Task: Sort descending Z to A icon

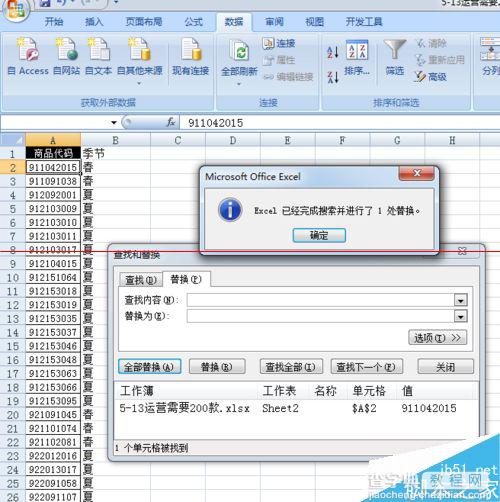Action: click(333, 77)
